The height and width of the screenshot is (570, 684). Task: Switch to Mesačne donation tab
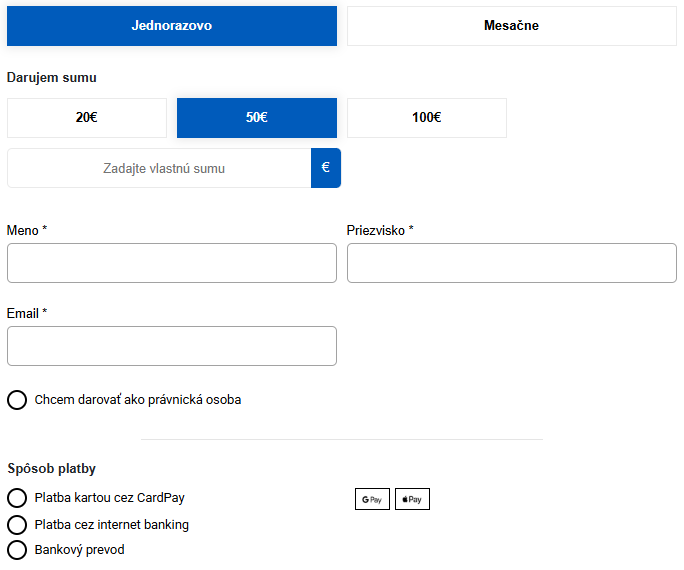(512, 26)
